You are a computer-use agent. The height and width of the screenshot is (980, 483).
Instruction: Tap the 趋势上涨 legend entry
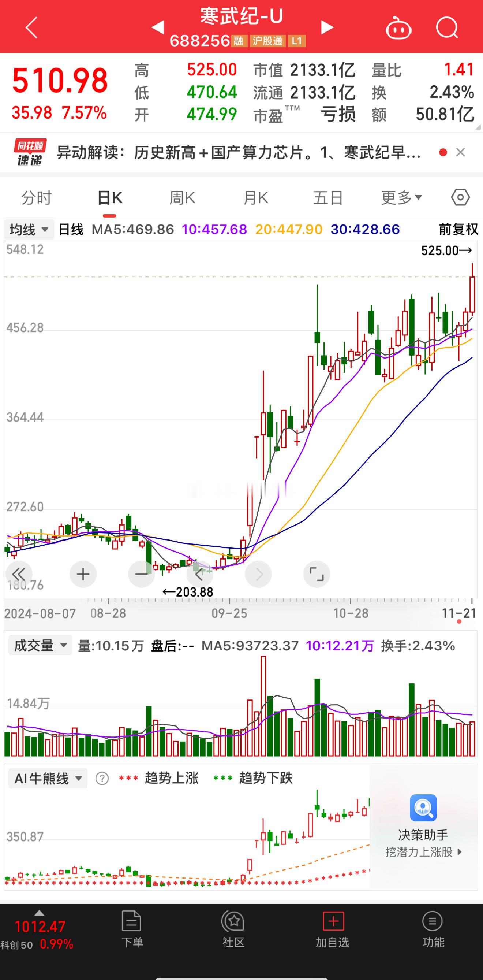(x=158, y=778)
